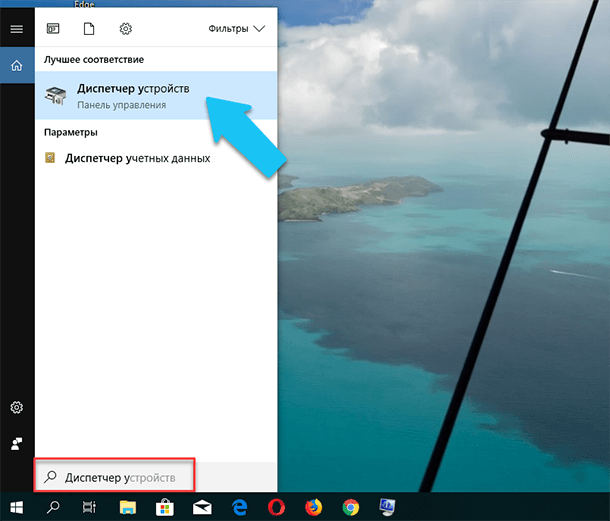
Task: Select the Home icon in search sidebar
Action: click(17, 65)
